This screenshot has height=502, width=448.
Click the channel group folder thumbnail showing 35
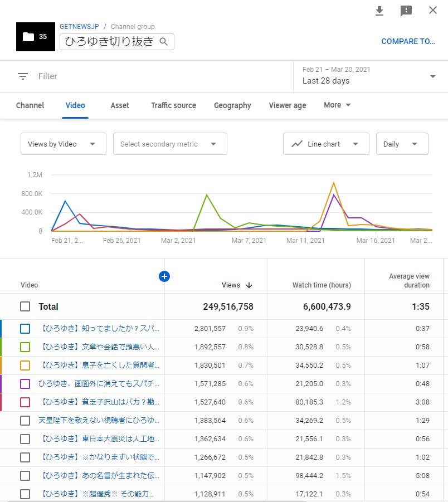[36, 37]
